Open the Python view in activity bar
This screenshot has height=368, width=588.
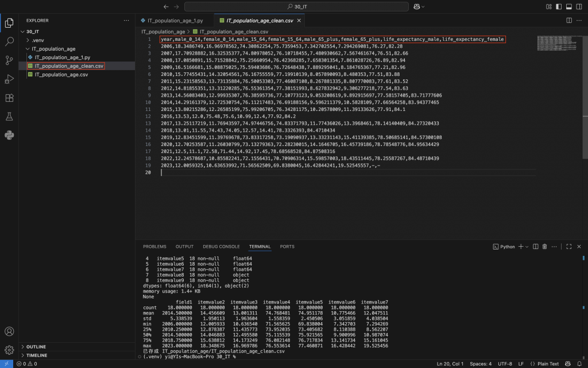(x=9, y=135)
